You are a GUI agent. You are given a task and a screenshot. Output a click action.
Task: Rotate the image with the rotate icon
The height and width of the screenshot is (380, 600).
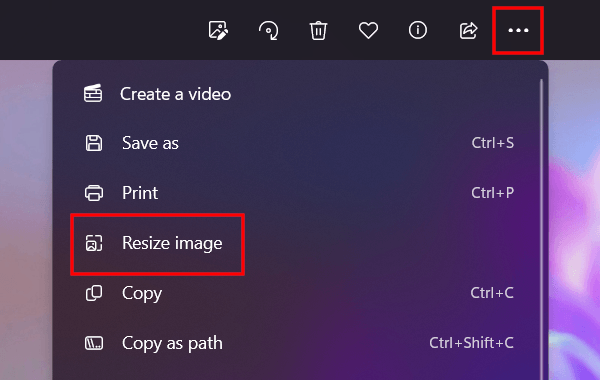coord(269,30)
